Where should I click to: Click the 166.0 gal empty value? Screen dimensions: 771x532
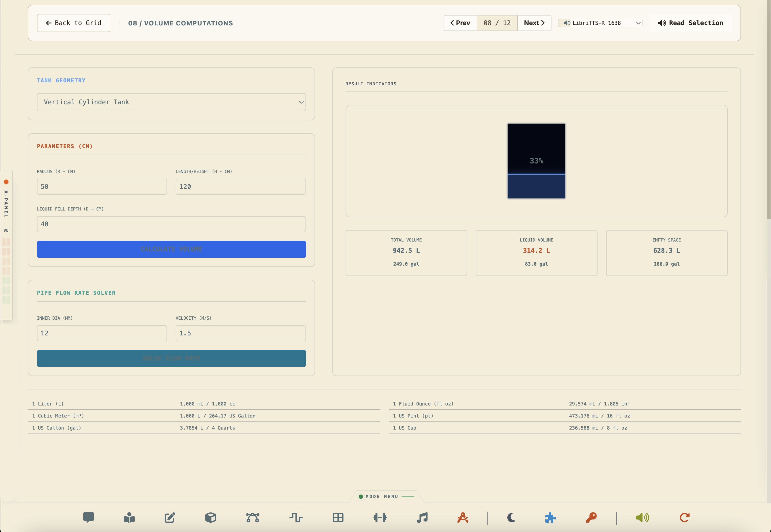pyautogui.click(x=667, y=264)
